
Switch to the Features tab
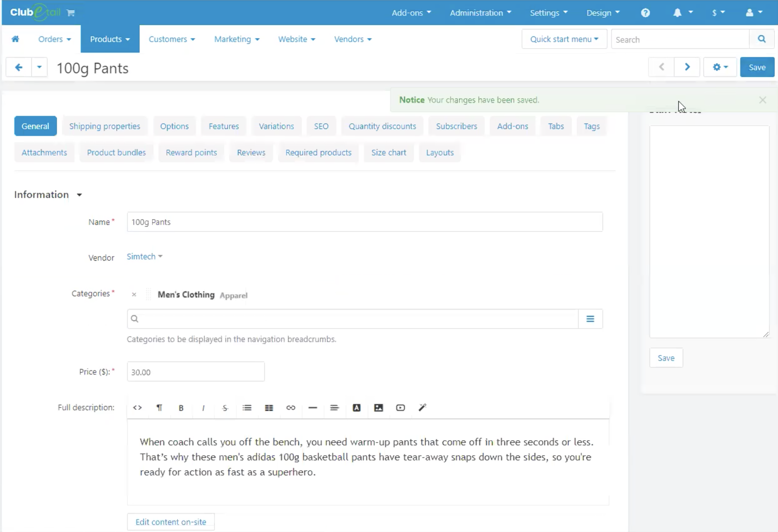(224, 126)
